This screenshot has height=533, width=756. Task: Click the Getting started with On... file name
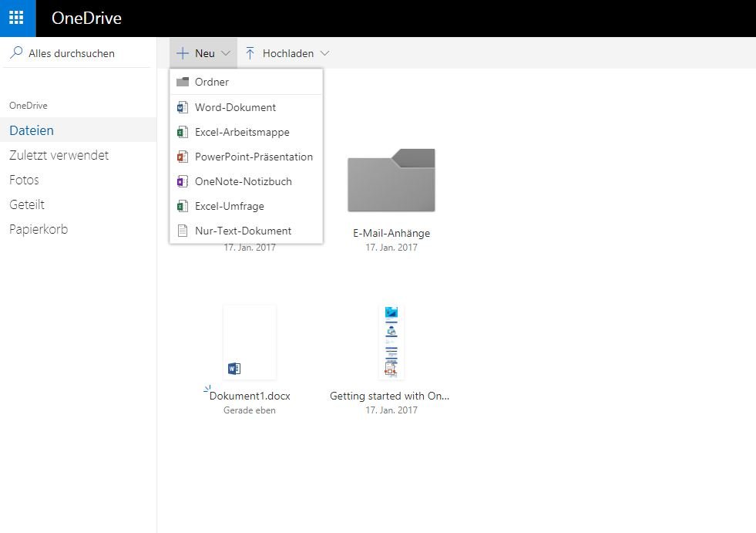390,396
